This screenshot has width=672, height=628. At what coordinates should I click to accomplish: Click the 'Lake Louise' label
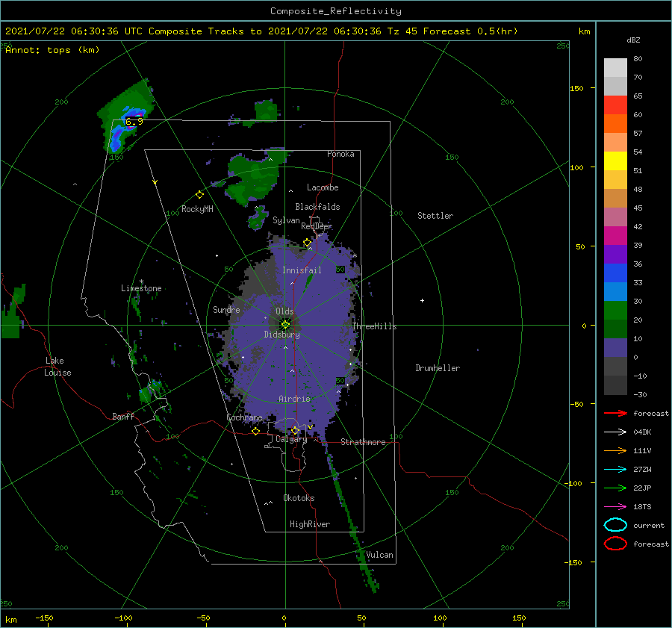[x=57, y=367]
